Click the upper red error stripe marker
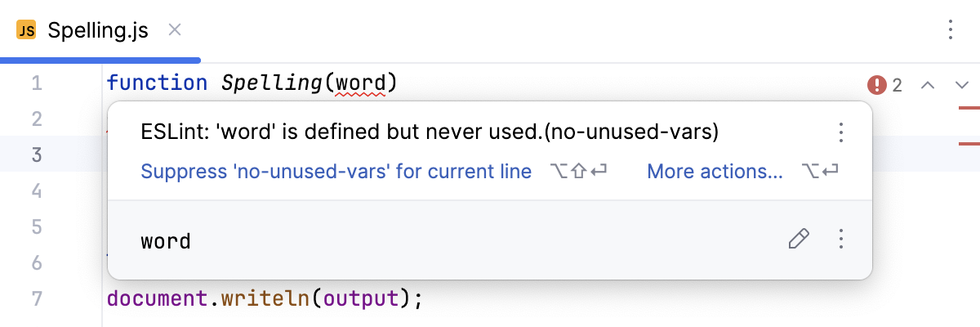The width and height of the screenshot is (980, 327). tap(969, 107)
